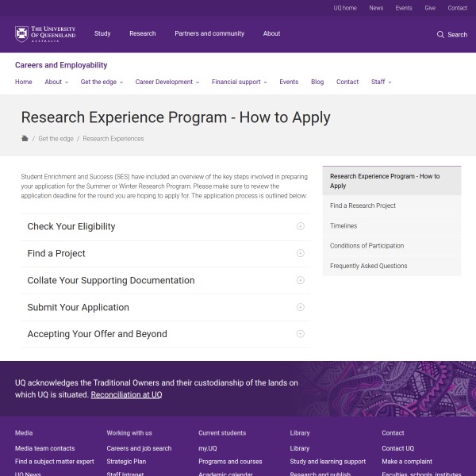Open Frequently Asked Questions sidebar link
476x476 pixels.
coord(368,266)
